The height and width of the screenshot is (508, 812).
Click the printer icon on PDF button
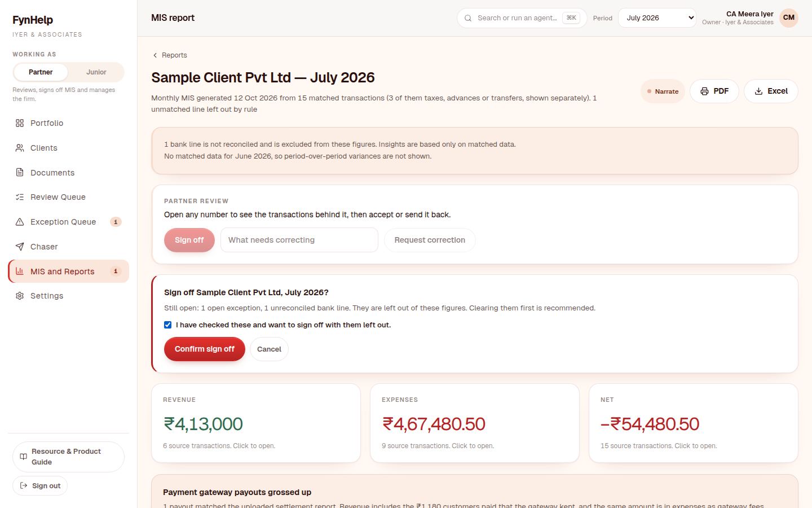click(x=704, y=91)
